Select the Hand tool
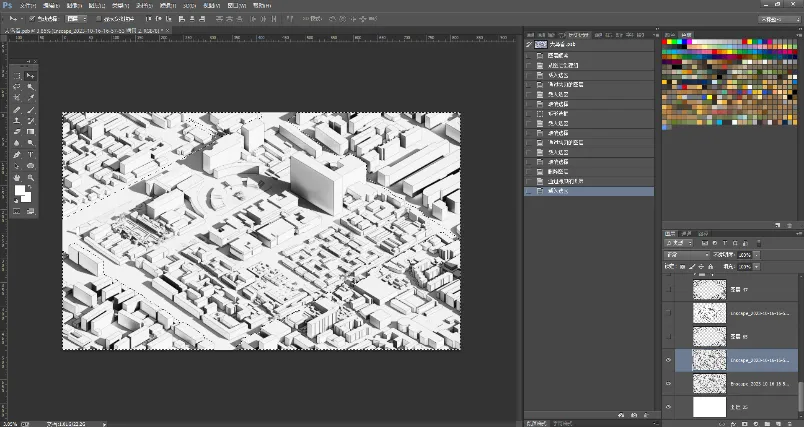The image size is (804, 427). (x=17, y=178)
